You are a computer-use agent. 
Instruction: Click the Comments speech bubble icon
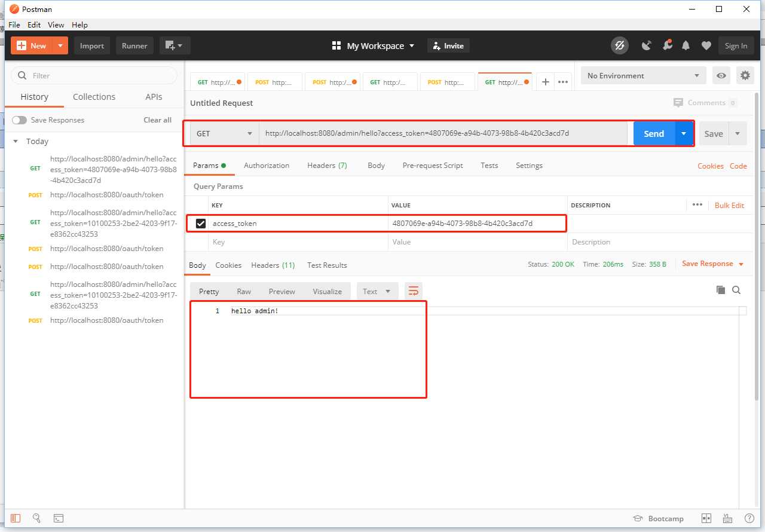(678, 103)
